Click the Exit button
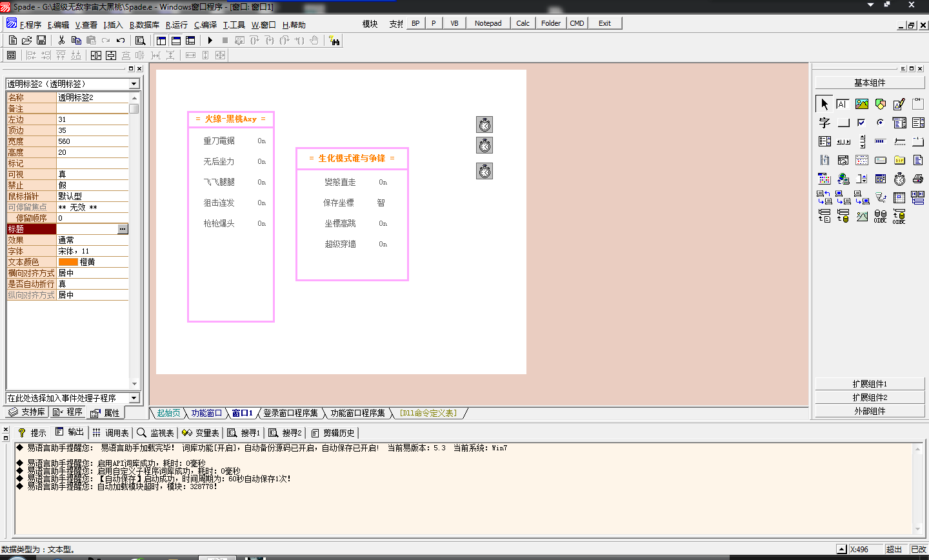The width and height of the screenshot is (929, 560). (x=604, y=23)
